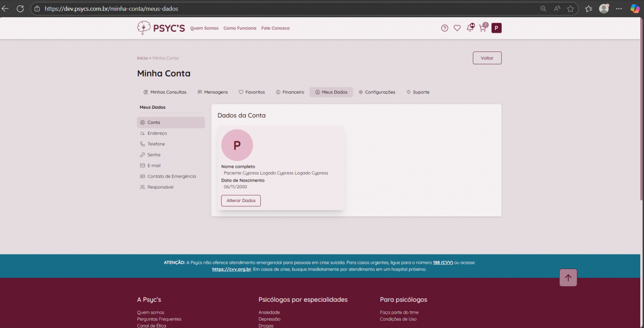The height and width of the screenshot is (328, 644).
Task: Click the browser address bar
Action: click(268, 9)
